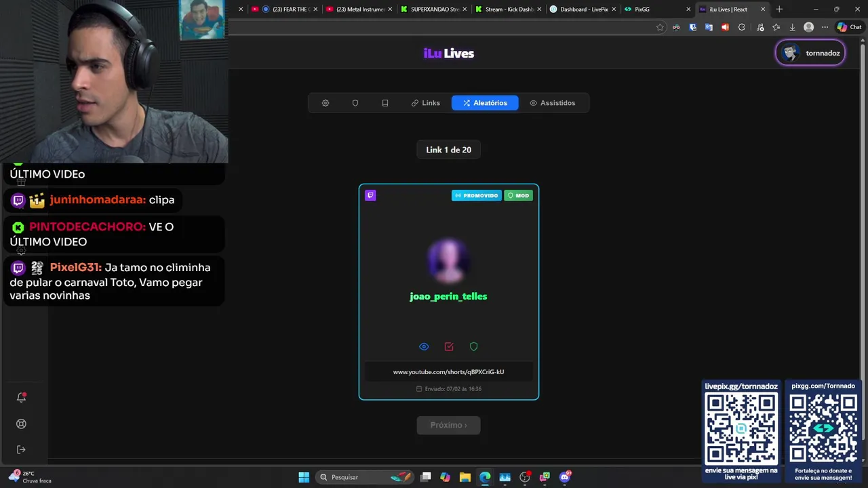Open browser downloads icon
The width and height of the screenshot is (868, 488).
pyautogui.click(x=792, y=27)
